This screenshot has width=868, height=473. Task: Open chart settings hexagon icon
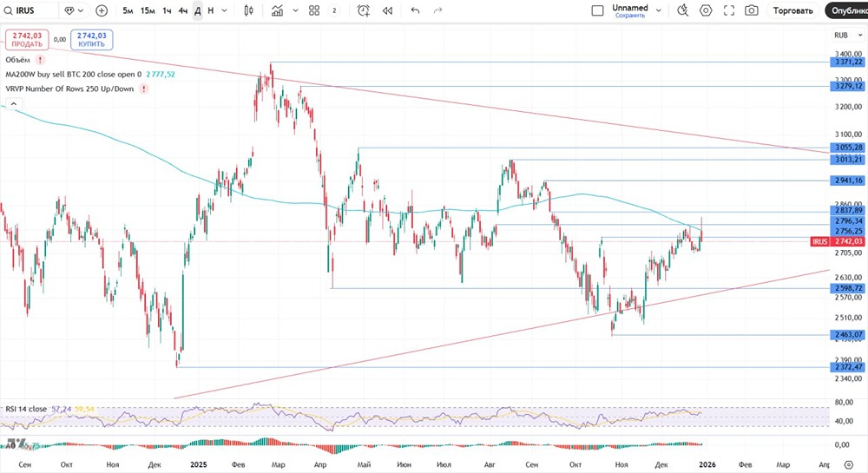706,10
